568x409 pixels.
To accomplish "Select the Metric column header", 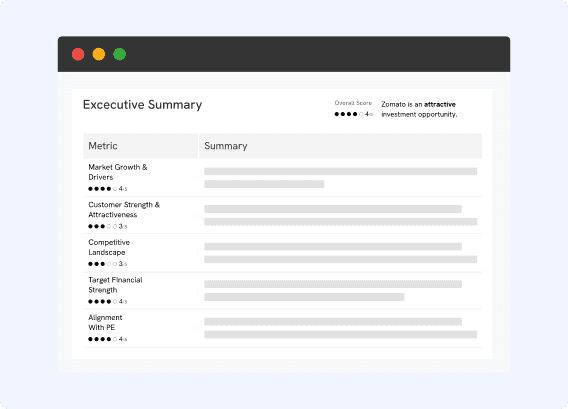I will 141,146.
